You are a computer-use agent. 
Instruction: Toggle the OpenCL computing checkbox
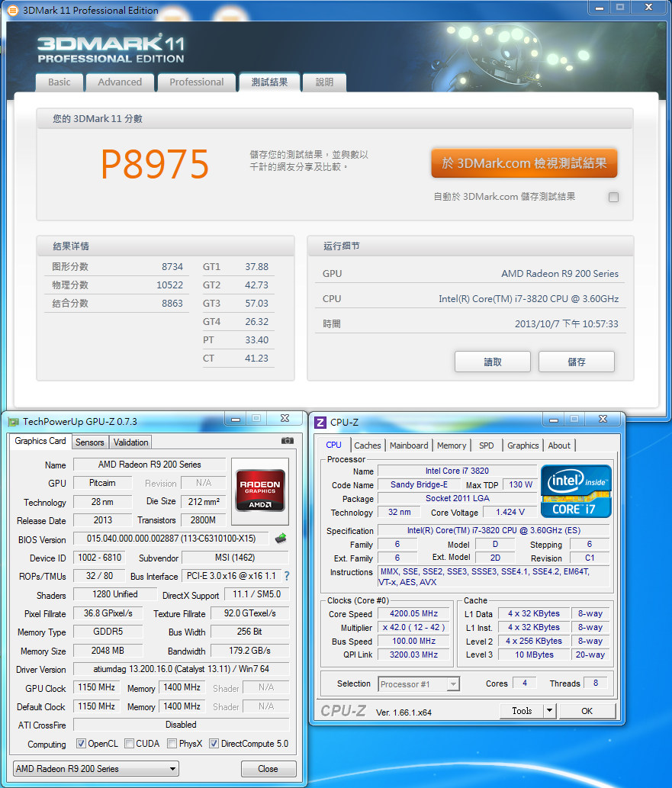pos(82,744)
